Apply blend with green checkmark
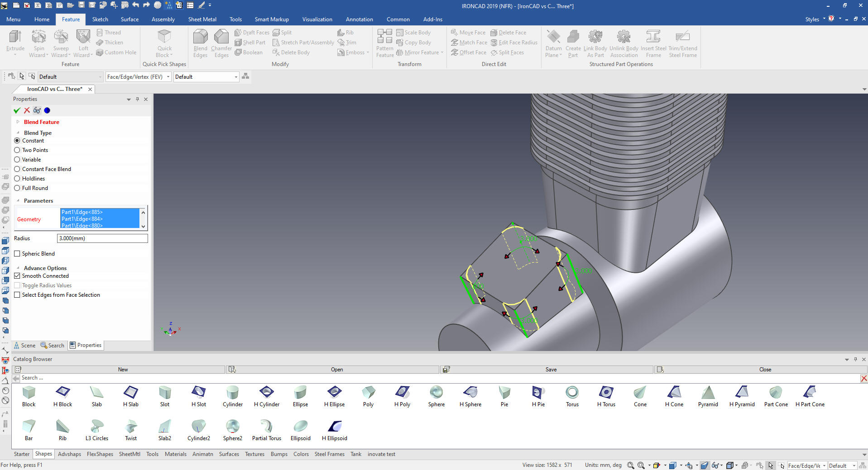This screenshot has width=868, height=470. [17, 110]
